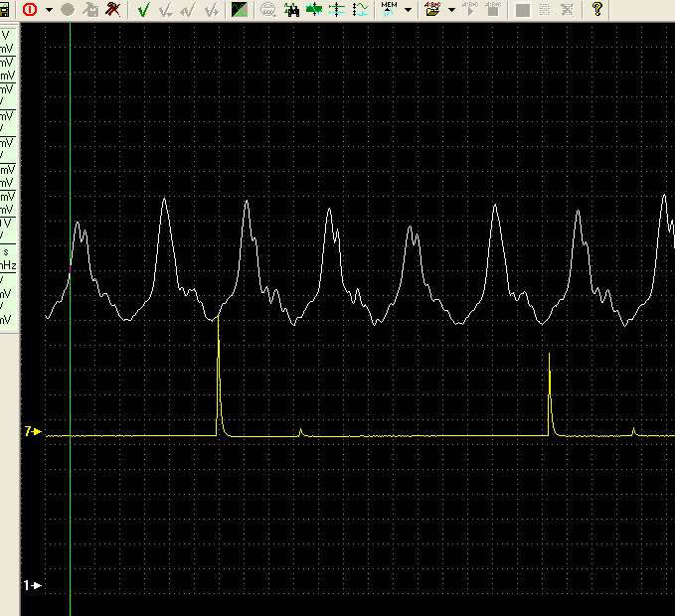Click the A:B>C open folder icon
This screenshot has height=616, width=675.
(432, 9)
